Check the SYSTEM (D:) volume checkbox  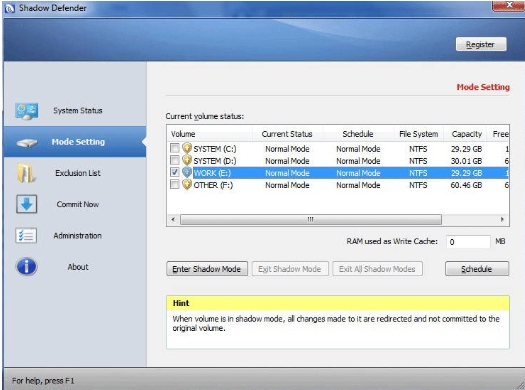pyautogui.click(x=174, y=160)
